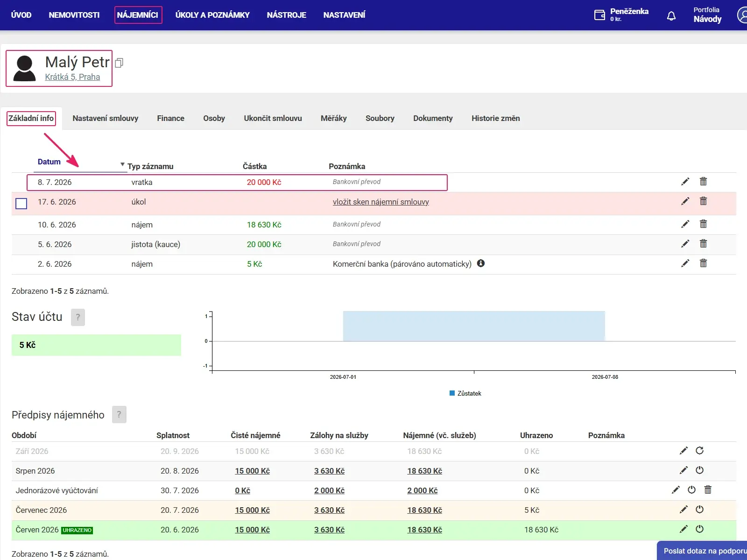Viewport: 747px width, 560px height.
Task: Open NÁJEMNÍCI menu
Action: [x=138, y=15]
